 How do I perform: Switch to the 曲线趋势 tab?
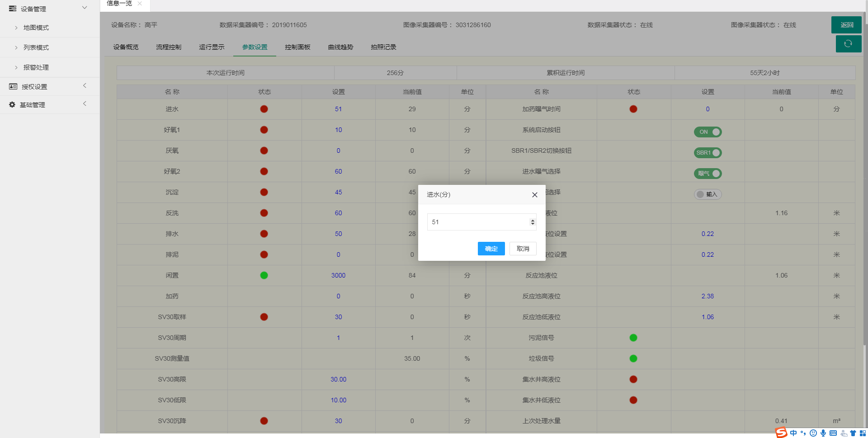tap(340, 47)
